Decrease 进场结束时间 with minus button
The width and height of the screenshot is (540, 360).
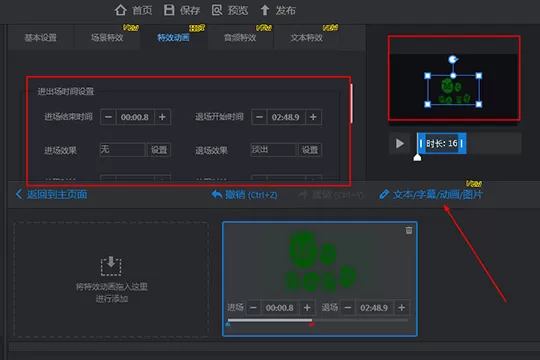pyautogui.click(x=108, y=117)
